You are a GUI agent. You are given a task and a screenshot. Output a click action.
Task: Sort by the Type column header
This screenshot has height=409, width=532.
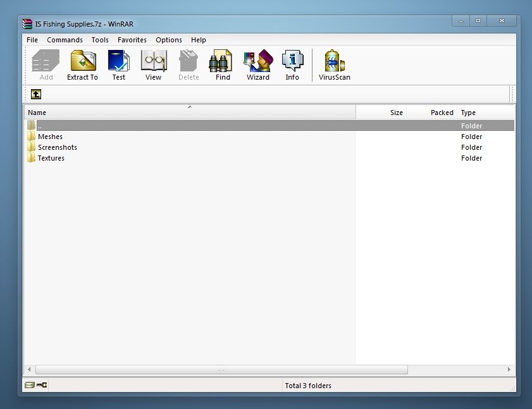tap(485, 113)
